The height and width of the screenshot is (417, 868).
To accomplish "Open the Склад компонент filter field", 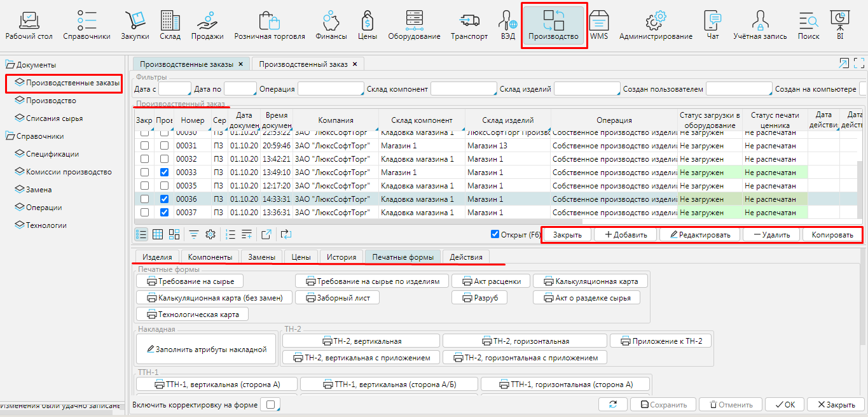I will (x=463, y=89).
